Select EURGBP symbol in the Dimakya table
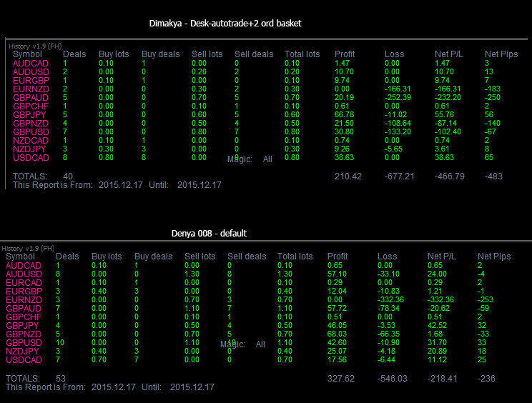532x403 pixels. (x=31, y=81)
